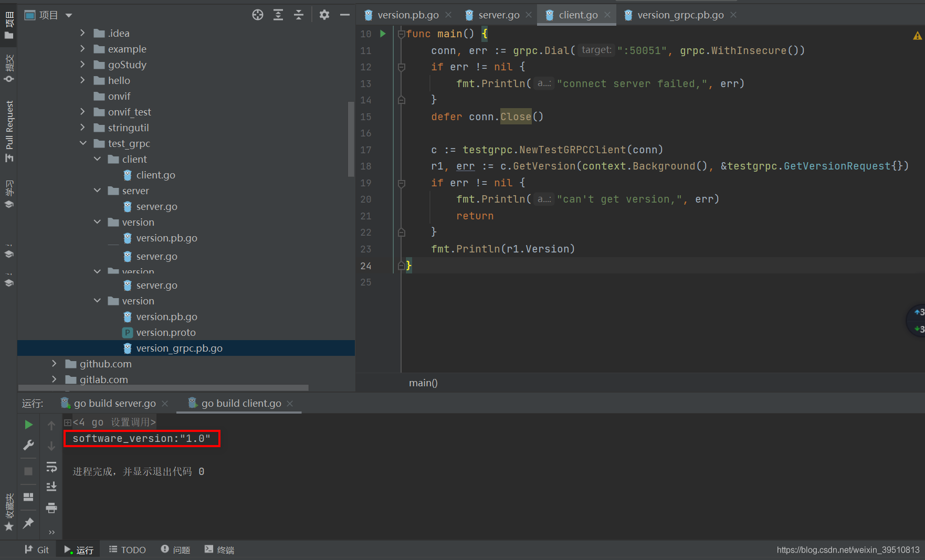
Task: Collapse all project tree nodes icon
Action: [x=299, y=15]
